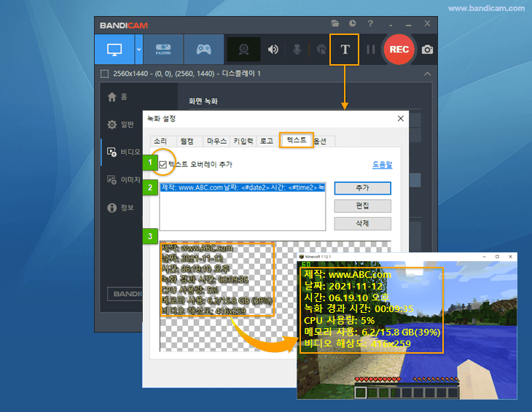
Task: Switch to the 텍스트 tab
Action: click(x=297, y=140)
